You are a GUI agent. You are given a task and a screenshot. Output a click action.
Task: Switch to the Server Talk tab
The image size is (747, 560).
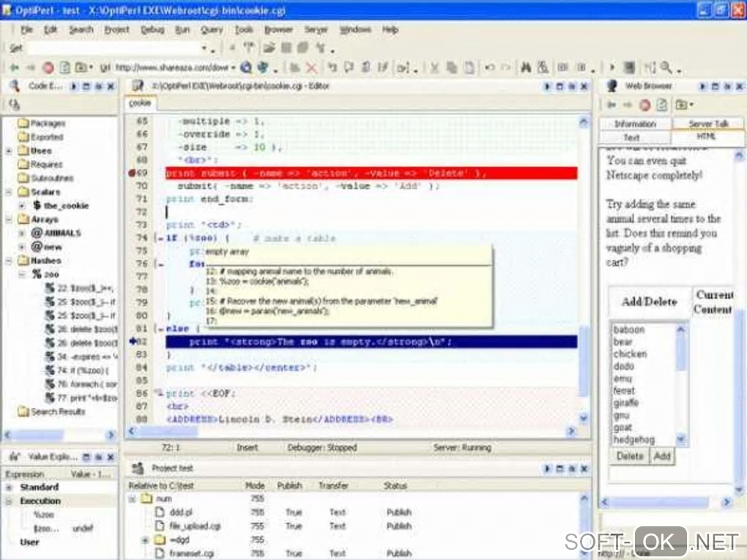pyautogui.click(x=708, y=124)
